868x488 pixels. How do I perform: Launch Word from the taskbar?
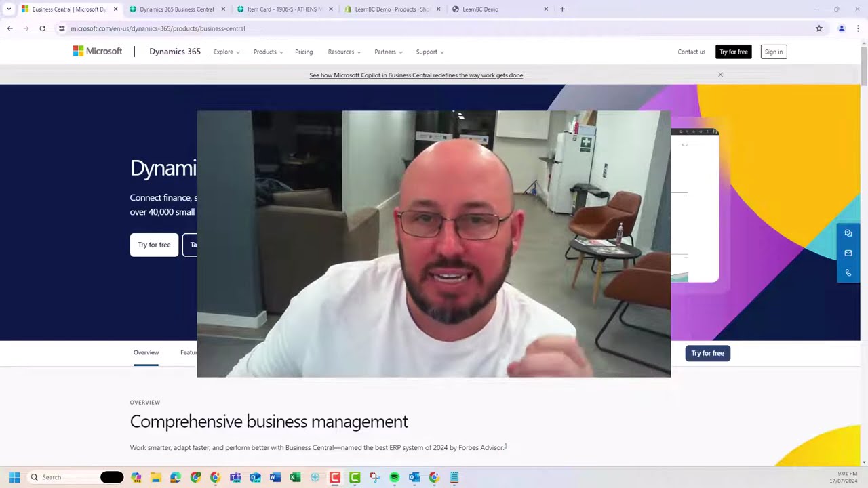pyautogui.click(x=275, y=477)
